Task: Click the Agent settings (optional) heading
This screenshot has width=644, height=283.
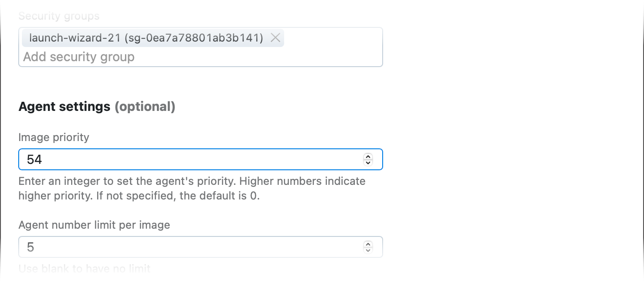Action: [96, 106]
